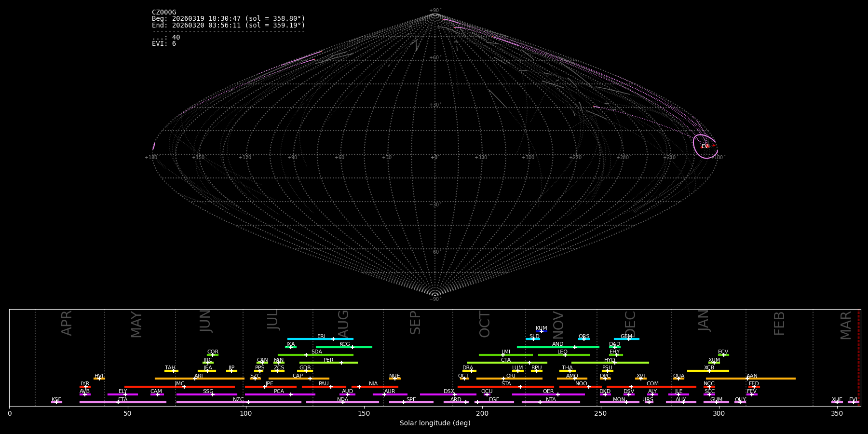Click the CZ000G station title text
Viewport: 868px width, 434px height.
[164, 13]
